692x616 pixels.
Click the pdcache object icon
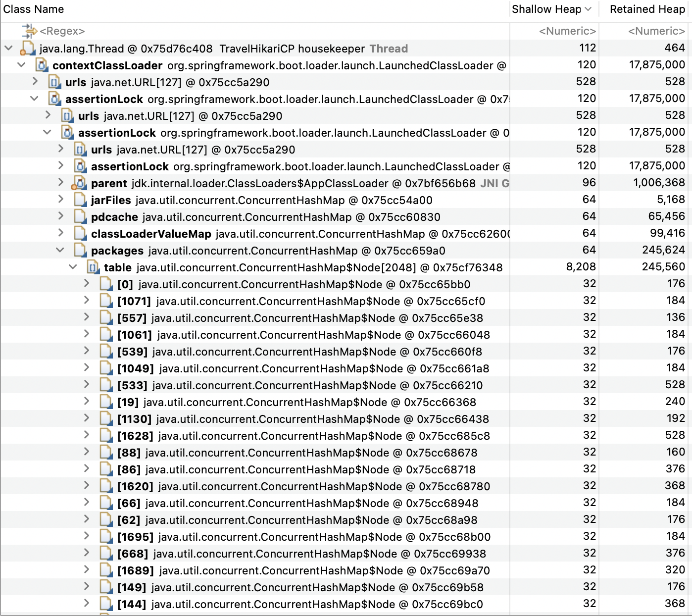[x=80, y=217]
